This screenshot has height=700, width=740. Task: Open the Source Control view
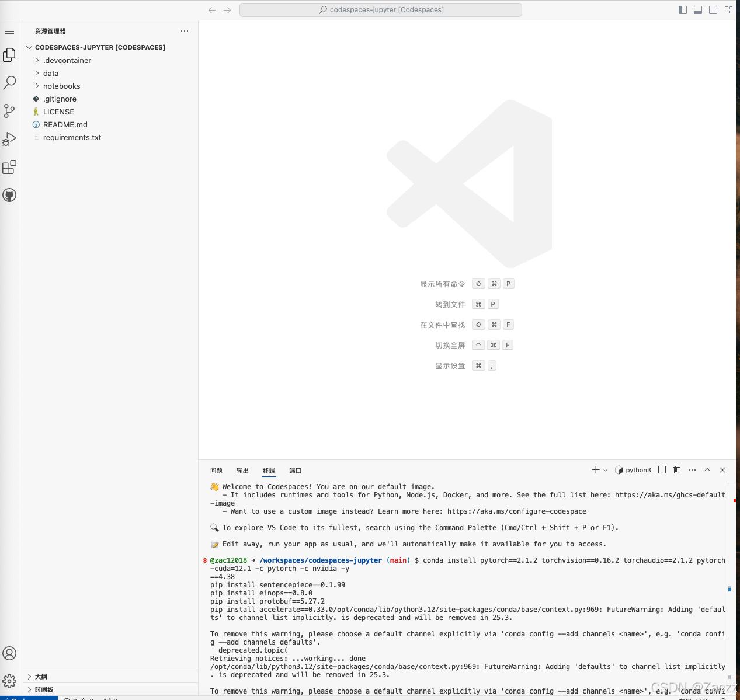coord(9,110)
